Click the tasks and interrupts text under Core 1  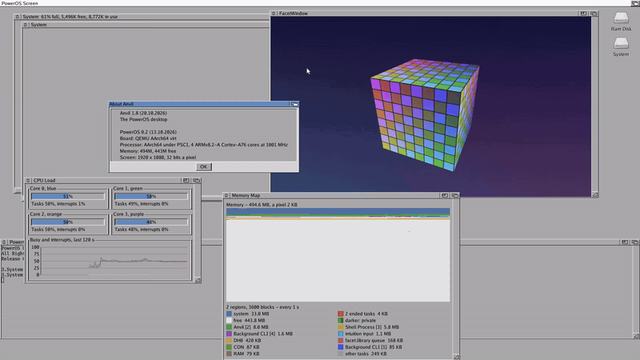[141, 204]
